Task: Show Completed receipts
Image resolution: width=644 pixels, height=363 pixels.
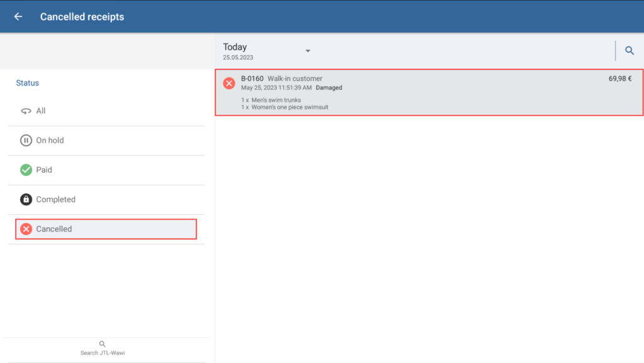Action: click(55, 199)
